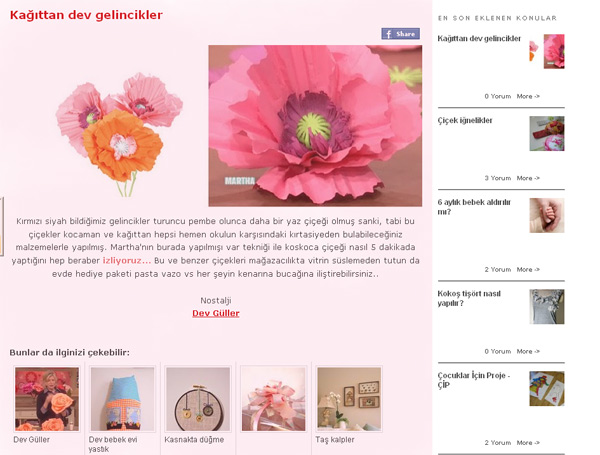This screenshot has height=455, width=600.
Task: Select 'Çiçek iğnelikler' in the sidebar list
Action: (465, 120)
